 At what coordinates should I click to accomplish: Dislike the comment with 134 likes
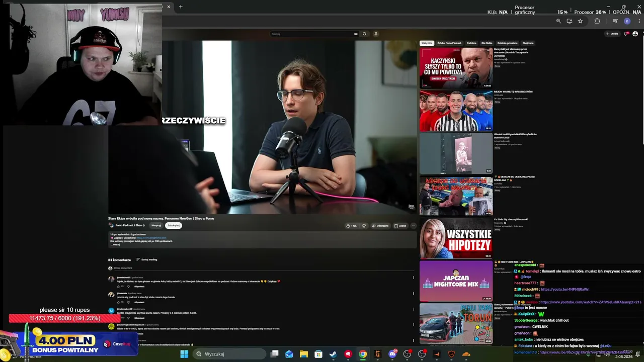pos(129,302)
